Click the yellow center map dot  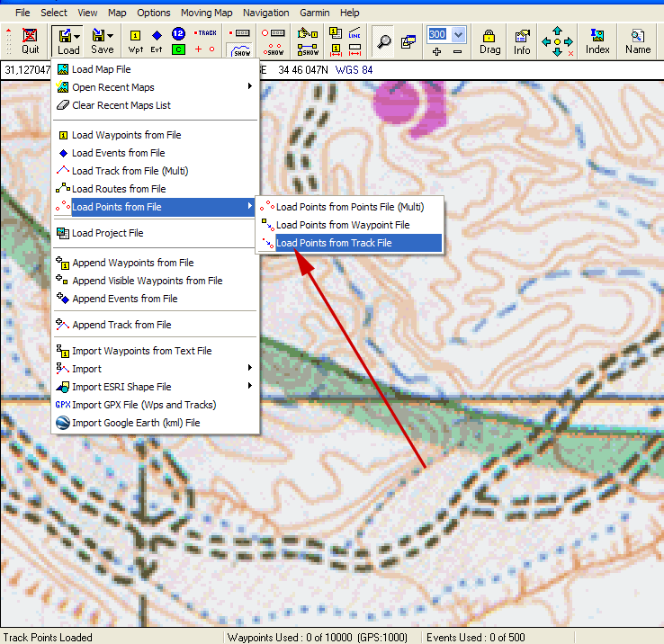pos(557,41)
